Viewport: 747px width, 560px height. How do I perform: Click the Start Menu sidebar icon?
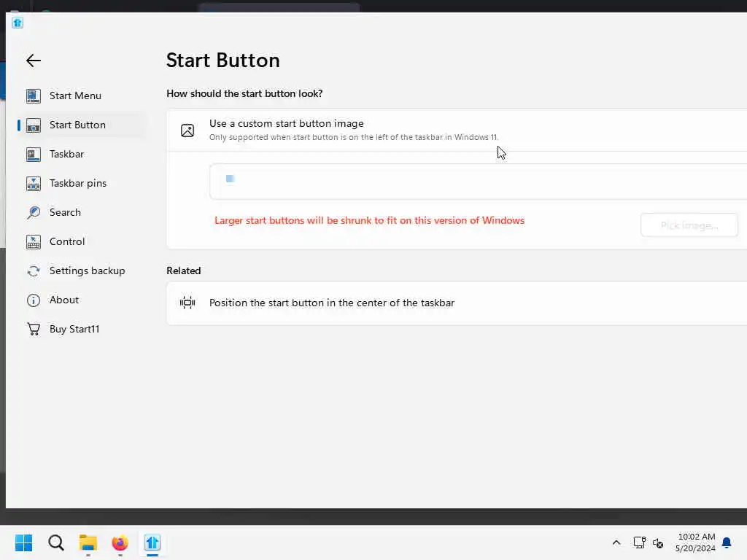tap(34, 96)
